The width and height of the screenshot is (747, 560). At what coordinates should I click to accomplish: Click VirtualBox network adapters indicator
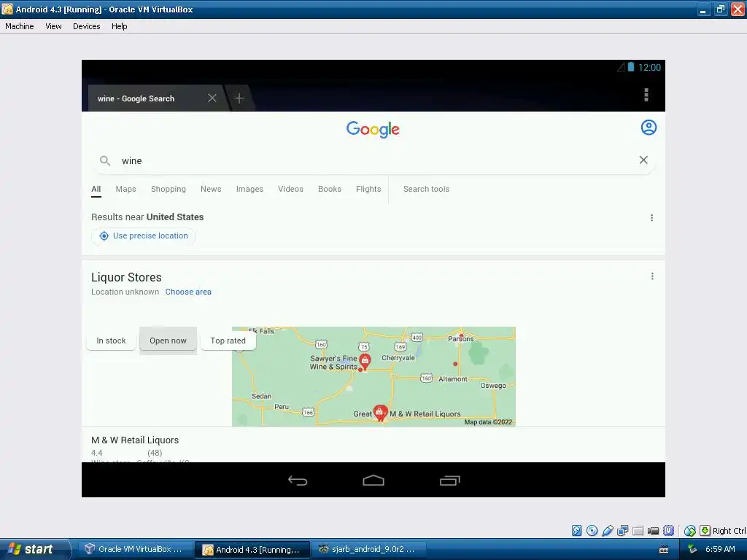(x=623, y=531)
